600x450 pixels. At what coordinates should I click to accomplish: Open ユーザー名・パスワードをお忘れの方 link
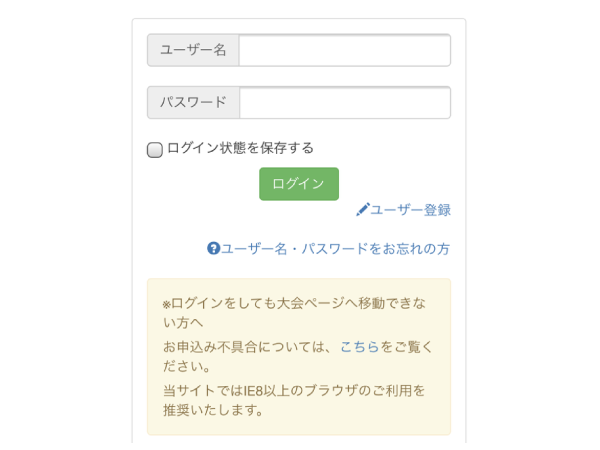click(x=335, y=249)
